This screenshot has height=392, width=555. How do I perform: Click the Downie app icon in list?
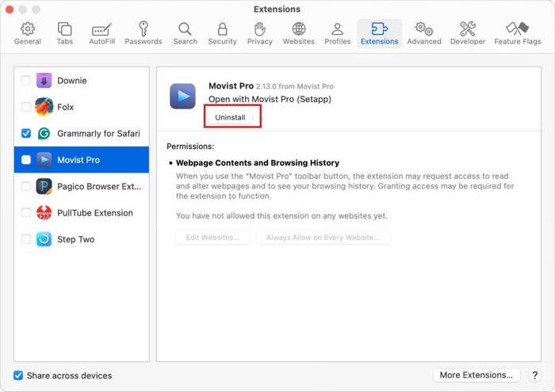[44, 80]
